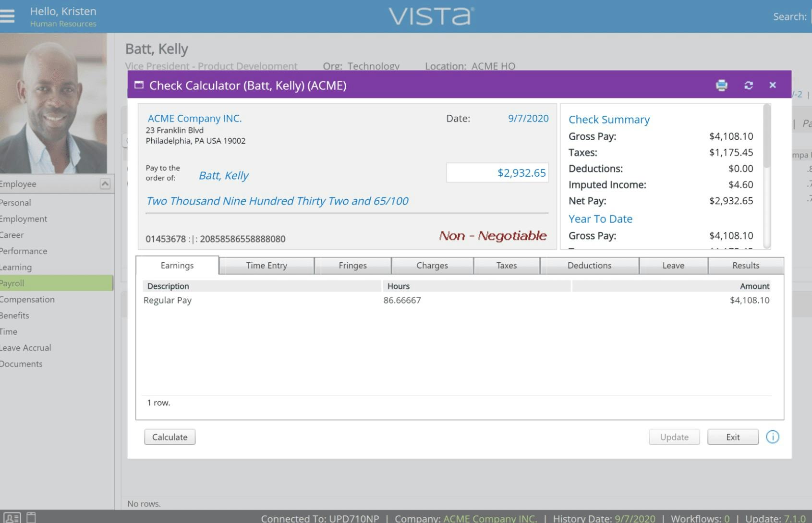Viewport: 812px width, 523px height.
Task: Open Leave Accrual from the sidebar
Action: [25, 347]
